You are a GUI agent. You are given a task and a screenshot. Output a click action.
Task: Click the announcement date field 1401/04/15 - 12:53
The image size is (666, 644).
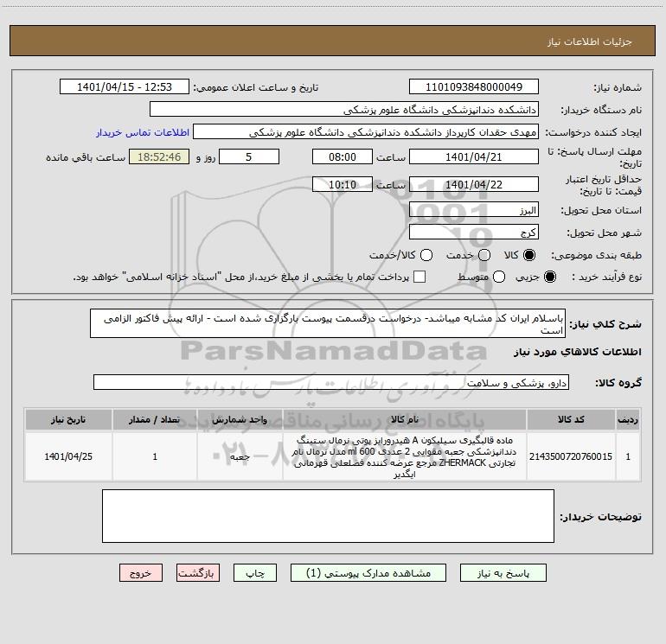(125, 86)
